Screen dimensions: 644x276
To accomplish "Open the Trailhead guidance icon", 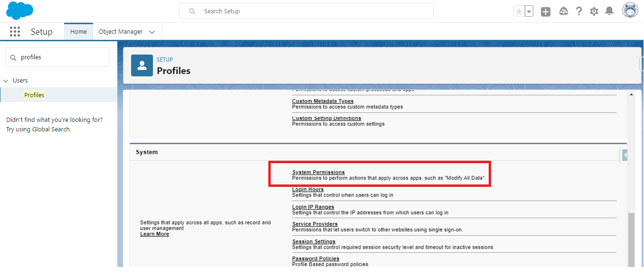I will click(x=564, y=11).
